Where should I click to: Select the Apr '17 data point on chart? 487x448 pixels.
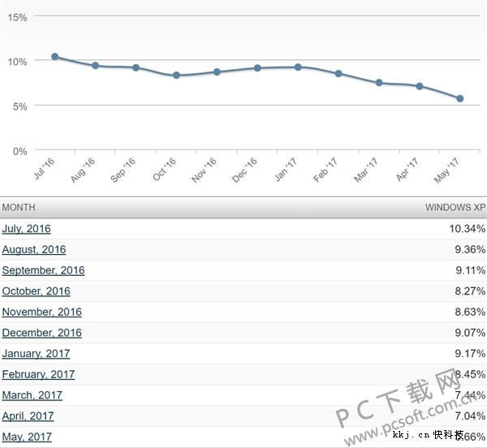pos(420,86)
